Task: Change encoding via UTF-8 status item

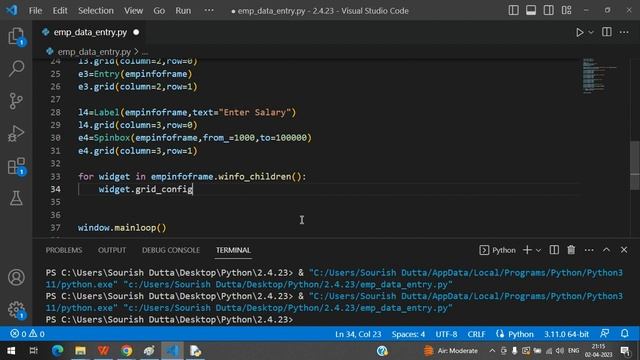Action: point(446,334)
